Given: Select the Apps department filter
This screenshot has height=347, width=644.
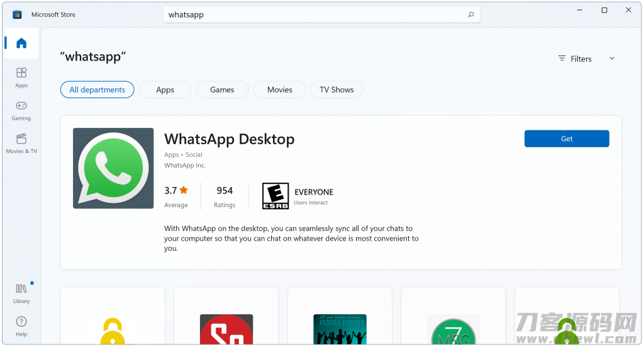Looking at the screenshot, I should tap(165, 89).
